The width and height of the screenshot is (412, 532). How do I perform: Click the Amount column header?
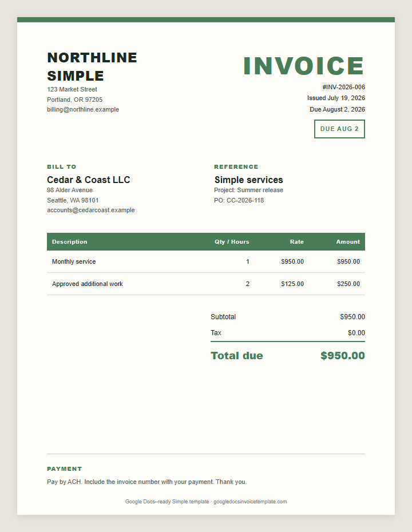(x=348, y=241)
